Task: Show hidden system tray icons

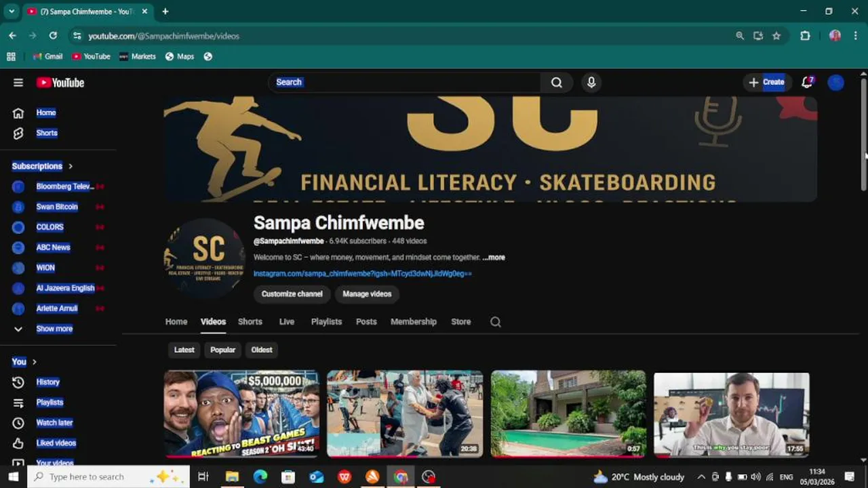Action: [701, 477]
